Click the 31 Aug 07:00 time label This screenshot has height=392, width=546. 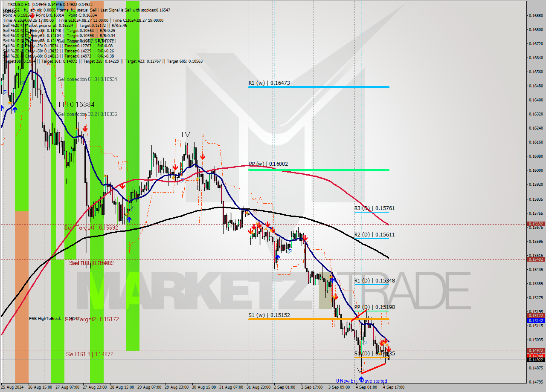231,387
